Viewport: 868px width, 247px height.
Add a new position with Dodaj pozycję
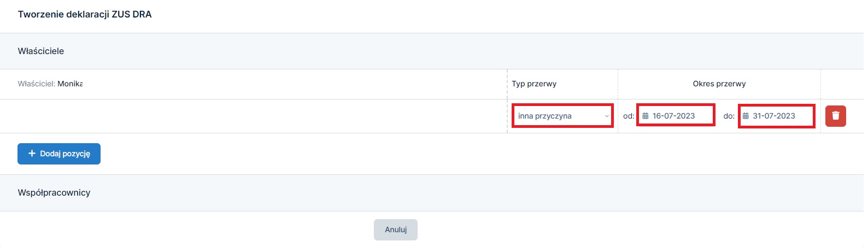coord(59,154)
